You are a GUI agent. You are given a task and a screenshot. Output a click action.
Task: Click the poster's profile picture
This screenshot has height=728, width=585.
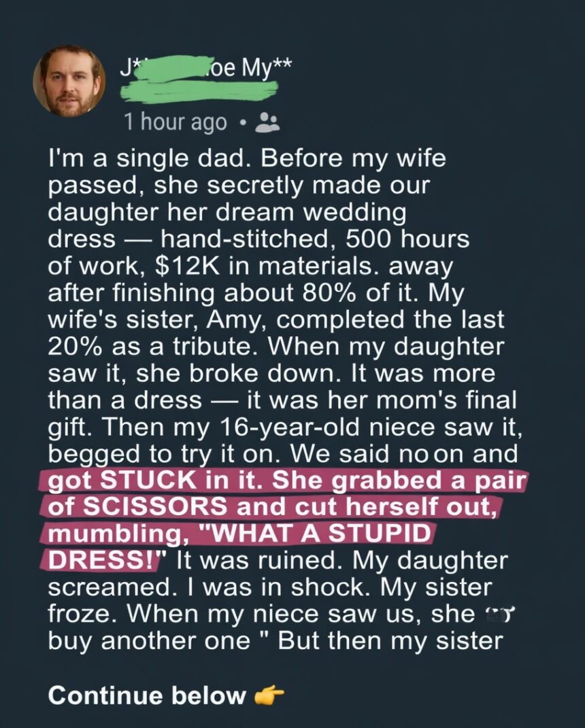[x=69, y=81]
